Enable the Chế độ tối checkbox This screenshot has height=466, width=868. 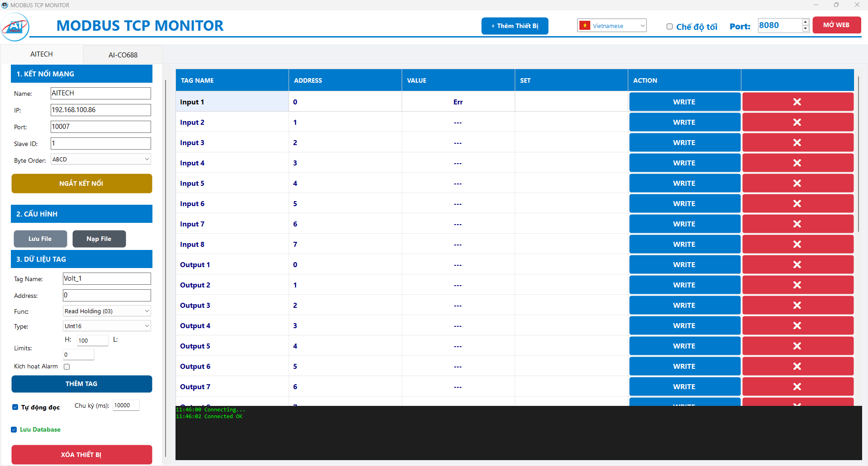(x=669, y=27)
